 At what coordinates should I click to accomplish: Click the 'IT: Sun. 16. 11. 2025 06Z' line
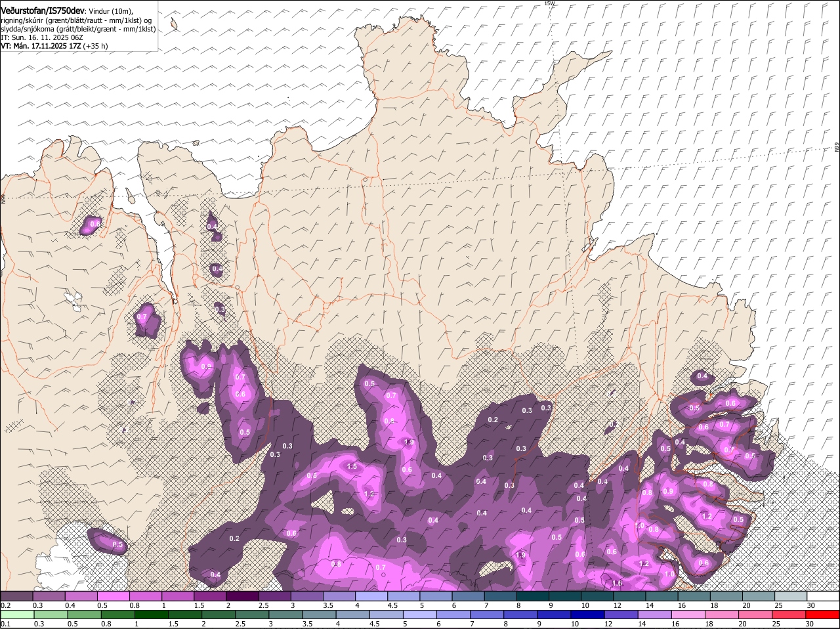[x=42, y=37]
